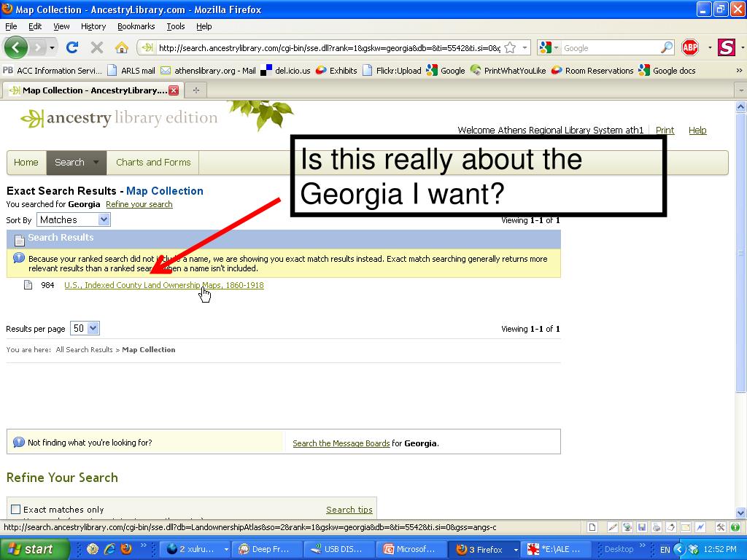This screenshot has width=747, height=560.
Task: Close the Map Collection tab
Action: pos(174,90)
